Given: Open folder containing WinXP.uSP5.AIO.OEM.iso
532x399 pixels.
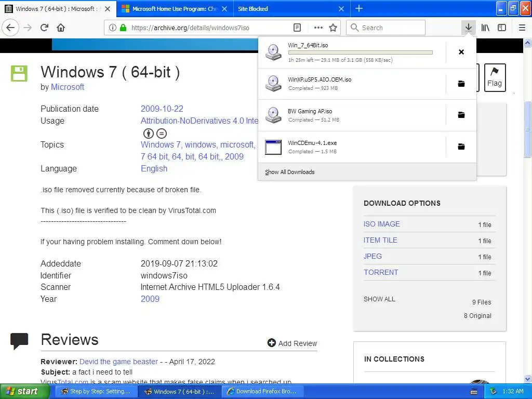Looking at the screenshot, I should point(461,84).
